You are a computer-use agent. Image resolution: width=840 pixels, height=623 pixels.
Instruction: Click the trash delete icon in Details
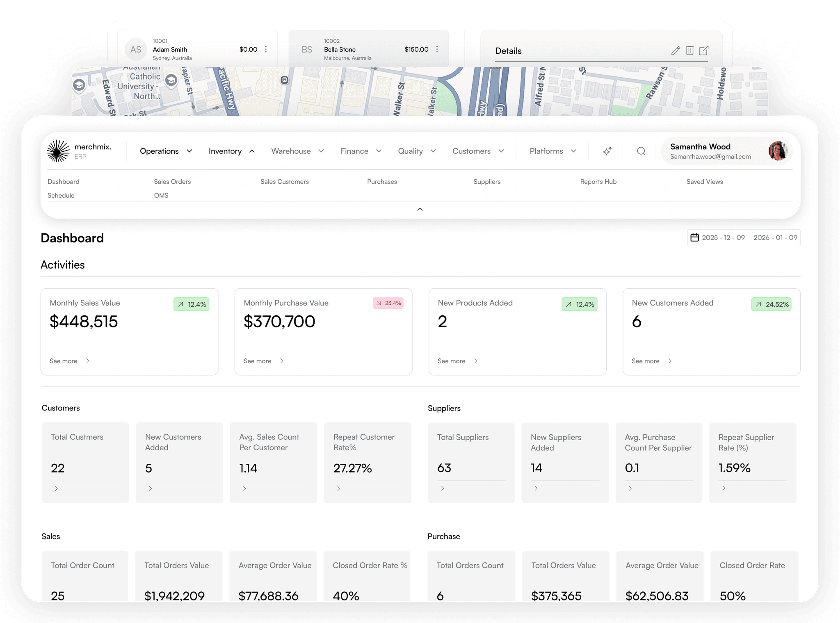(x=690, y=50)
